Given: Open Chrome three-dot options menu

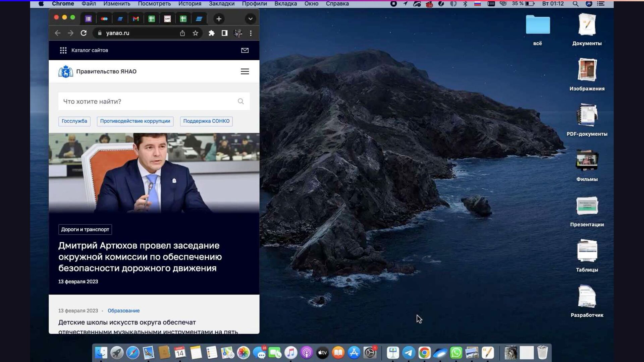Looking at the screenshot, I should click(251, 33).
